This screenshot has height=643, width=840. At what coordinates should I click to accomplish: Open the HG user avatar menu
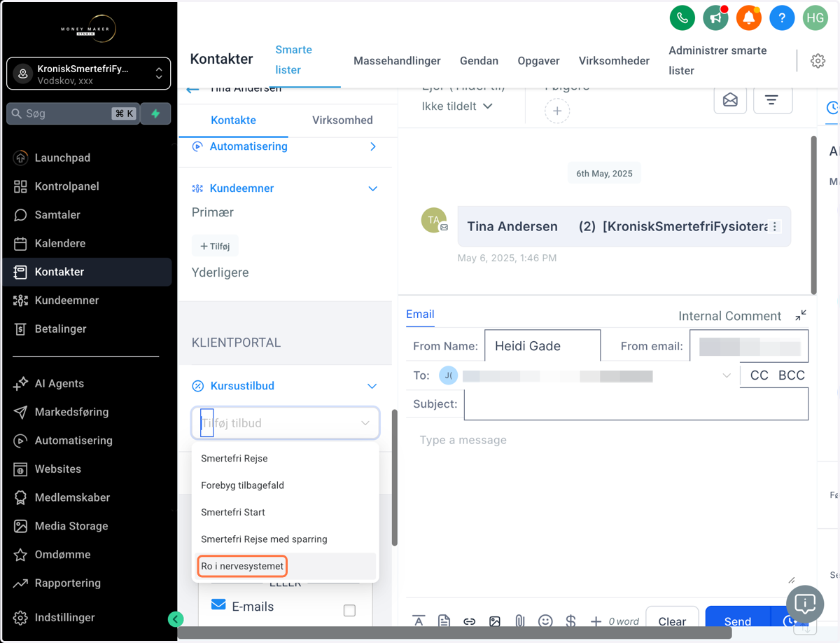815,18
